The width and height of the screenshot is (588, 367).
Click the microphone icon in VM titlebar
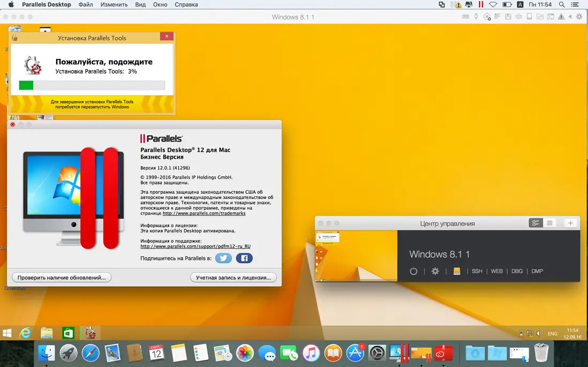click(476, 17)
